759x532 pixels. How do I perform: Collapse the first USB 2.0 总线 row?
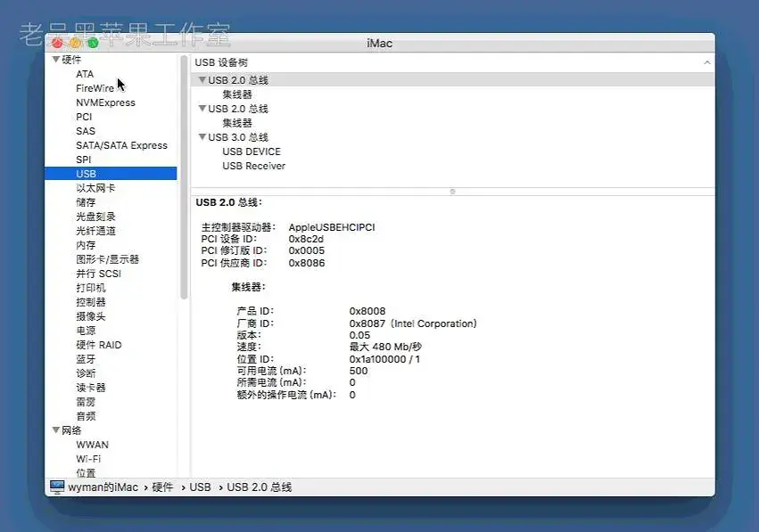(202, 80)
